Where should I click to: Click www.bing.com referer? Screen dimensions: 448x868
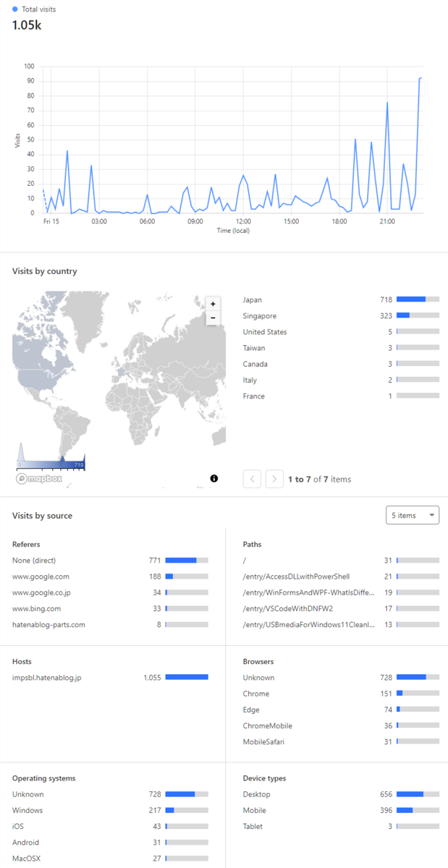pos(110,608)
